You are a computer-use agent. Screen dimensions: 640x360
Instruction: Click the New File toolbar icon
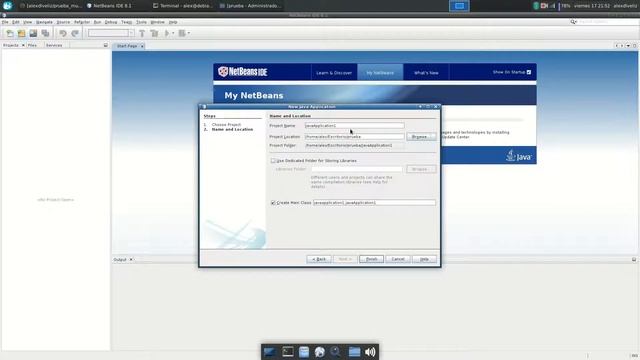(9, 33)
